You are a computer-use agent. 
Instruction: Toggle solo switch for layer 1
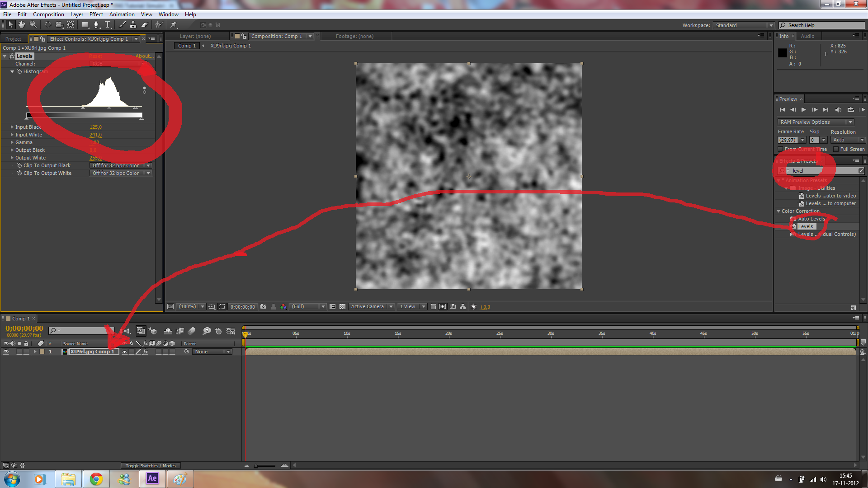19,352
